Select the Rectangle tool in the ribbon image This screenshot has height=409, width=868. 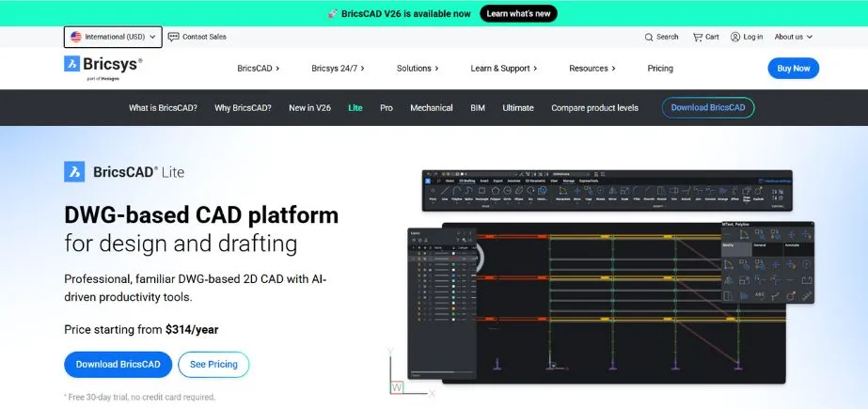(x=481, y=193)
